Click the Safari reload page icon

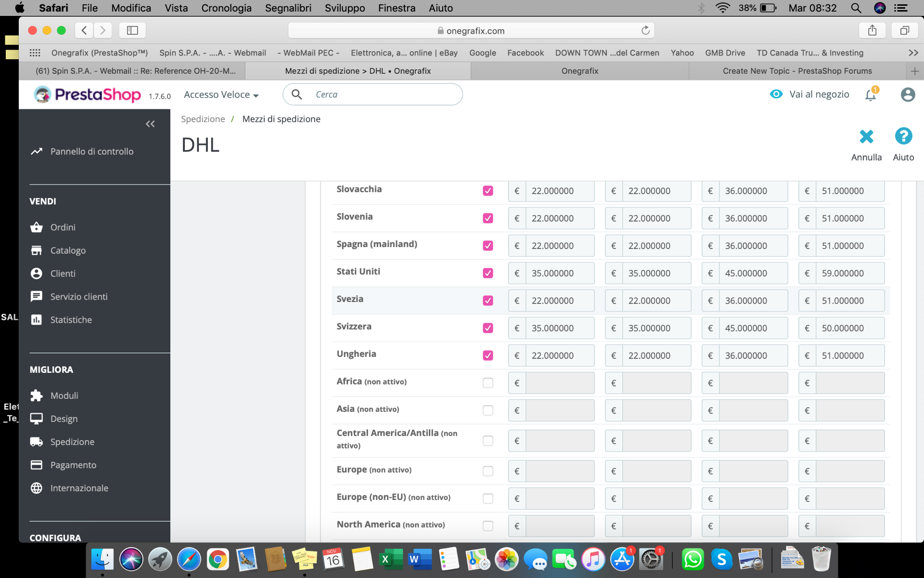(x=645, y=31)
